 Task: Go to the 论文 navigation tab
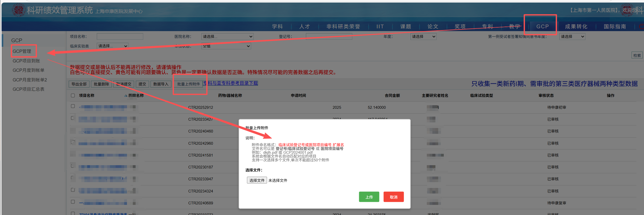pyautogui.click(x=433, y=27)
